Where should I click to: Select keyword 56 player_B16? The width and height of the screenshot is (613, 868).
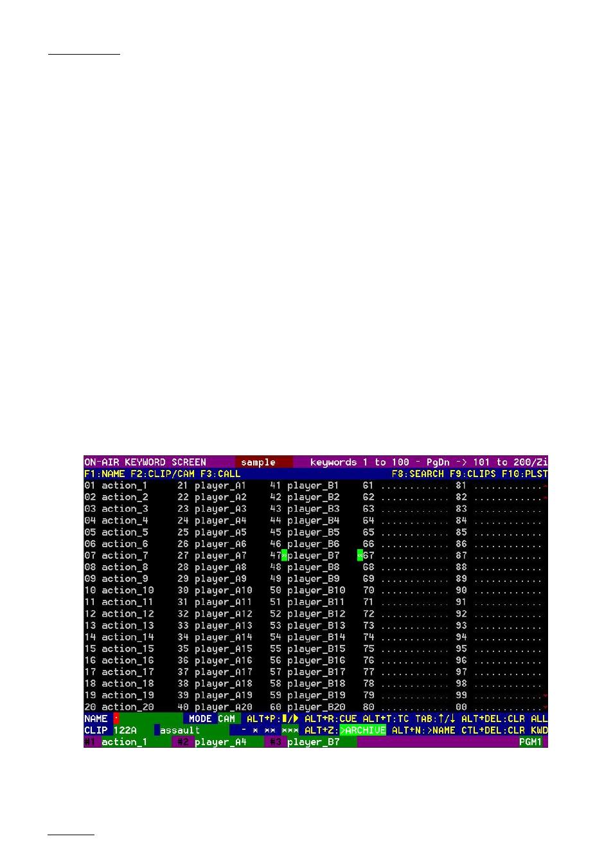tap(308, 660)
